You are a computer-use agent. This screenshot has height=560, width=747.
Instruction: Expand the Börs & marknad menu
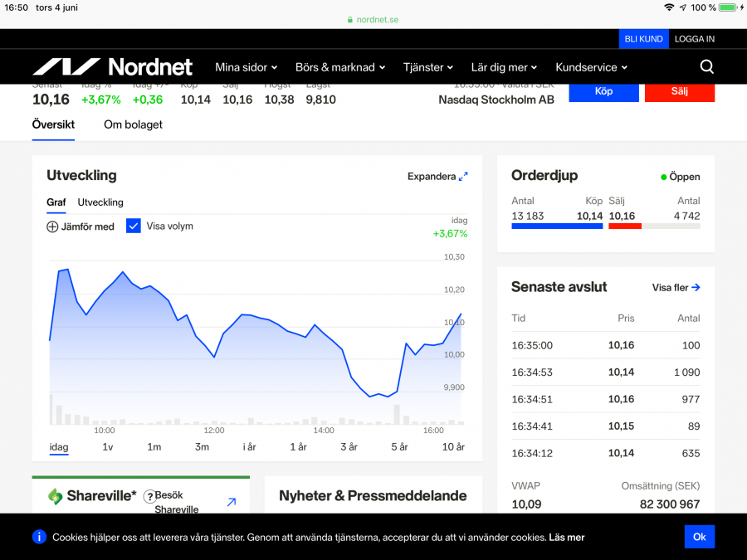pos(340,67)
